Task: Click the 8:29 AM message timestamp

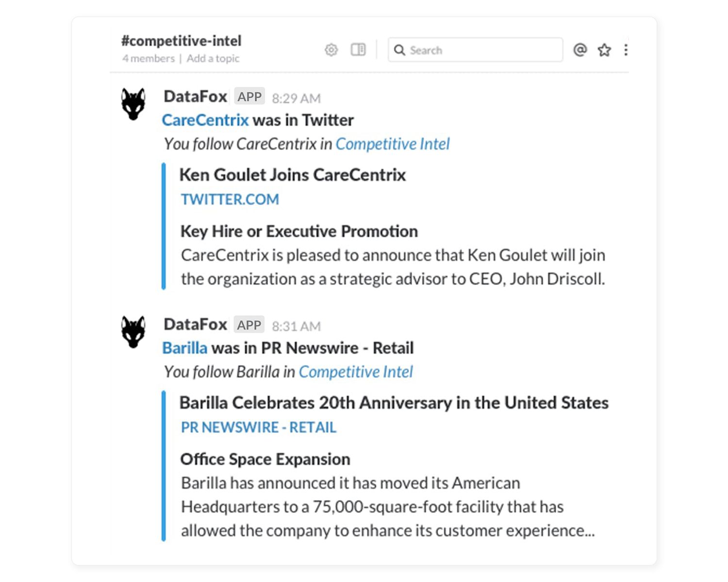Action: [x=296, y=98]
